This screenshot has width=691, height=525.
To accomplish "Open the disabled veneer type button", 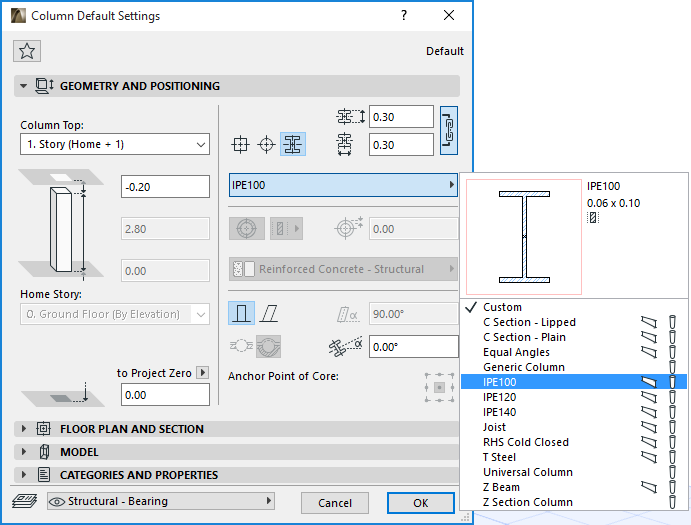I will point(286,228).
